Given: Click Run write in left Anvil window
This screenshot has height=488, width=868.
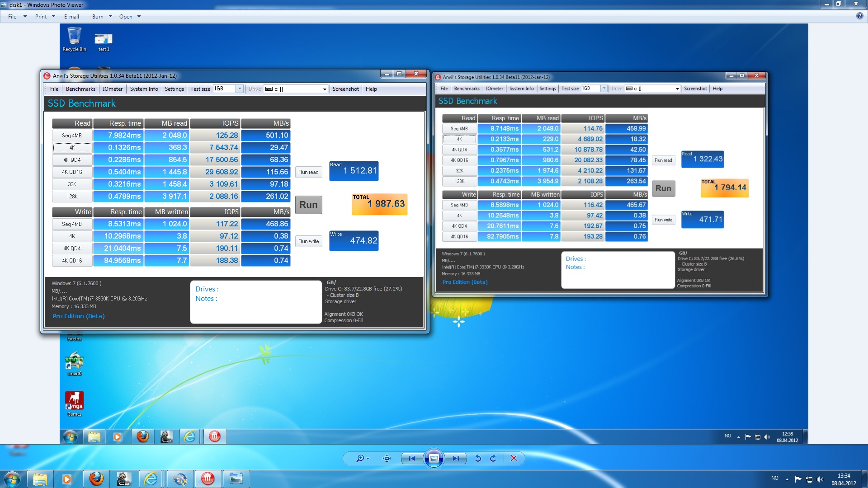Looking at the screenshot, I should 308,241.
